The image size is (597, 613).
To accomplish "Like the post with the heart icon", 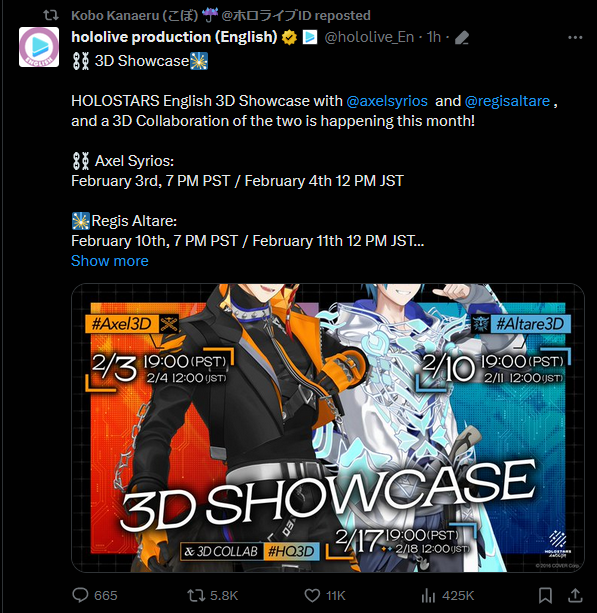I will (312, 595).
